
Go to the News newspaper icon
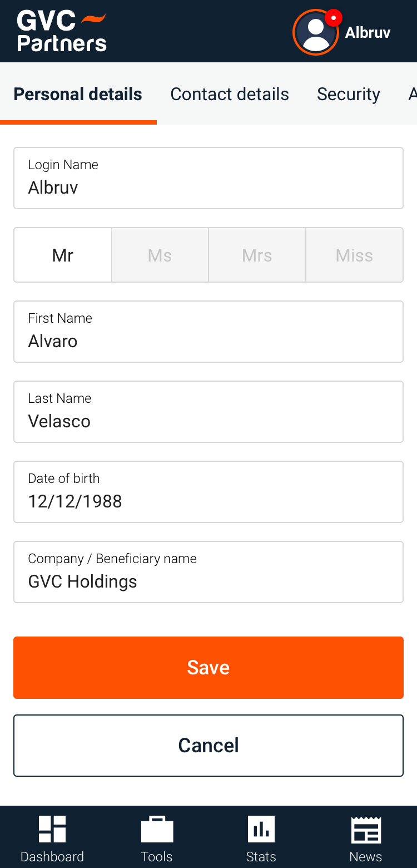365,829
